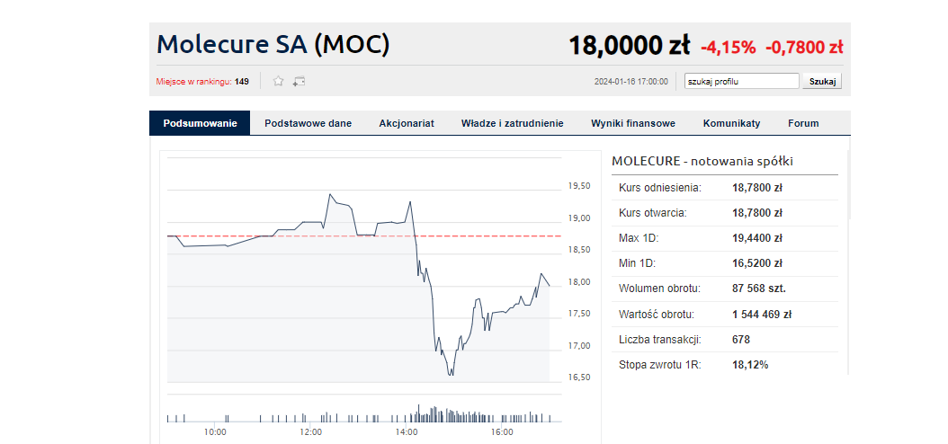Open the Komunikaty tab
The image size is (948, 444).
tap(731, 123)
